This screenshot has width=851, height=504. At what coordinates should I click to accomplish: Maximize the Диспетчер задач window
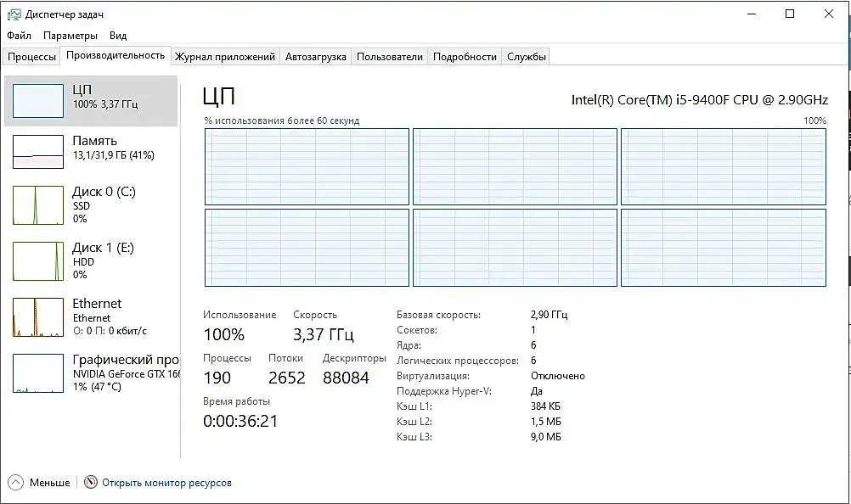[790, 14]
